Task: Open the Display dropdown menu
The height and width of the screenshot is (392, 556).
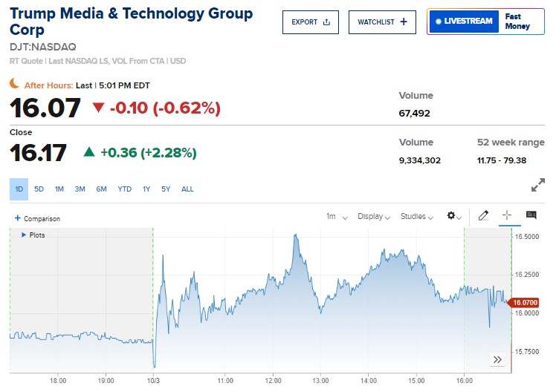Action: (x=374, y=217)
